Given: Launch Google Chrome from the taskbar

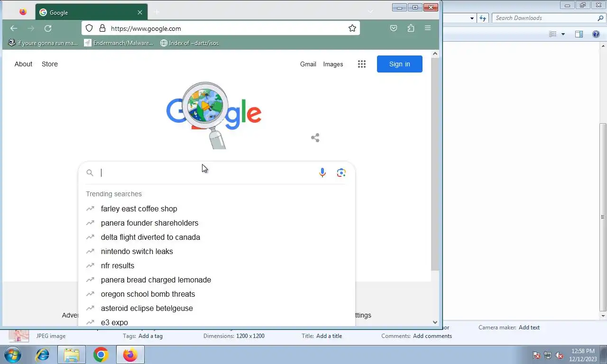Looking at the screenshot, I should coord(101,355).
